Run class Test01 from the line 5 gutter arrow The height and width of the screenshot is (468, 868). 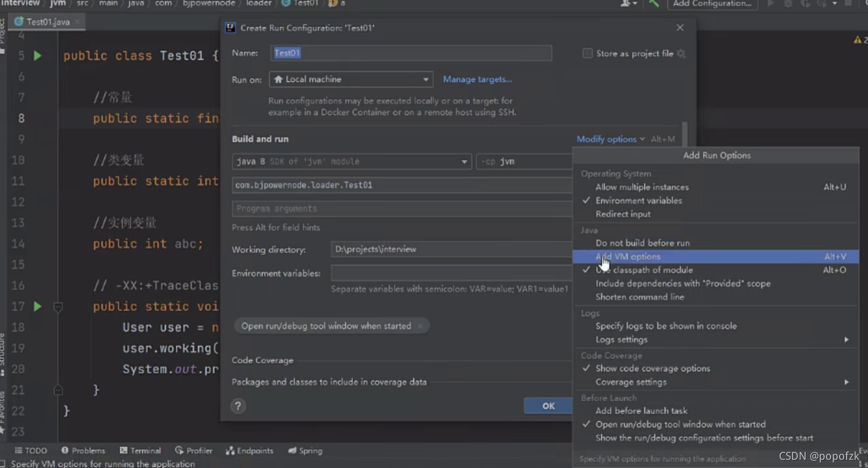(37, 56)
